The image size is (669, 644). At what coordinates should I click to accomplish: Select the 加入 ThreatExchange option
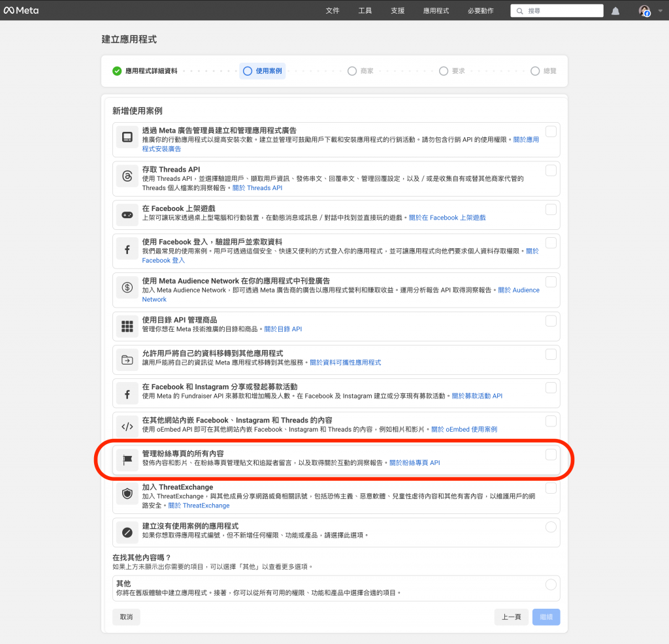pos(551,488)
